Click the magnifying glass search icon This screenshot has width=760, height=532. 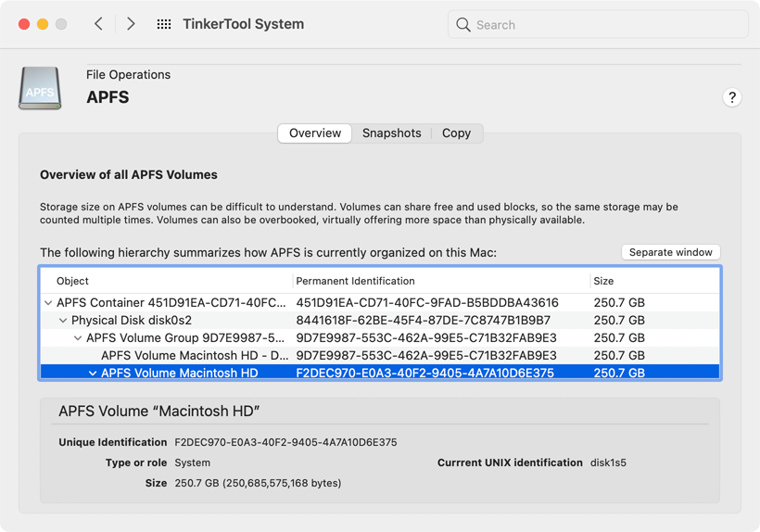pyautogui.click(x=462, y=25)
